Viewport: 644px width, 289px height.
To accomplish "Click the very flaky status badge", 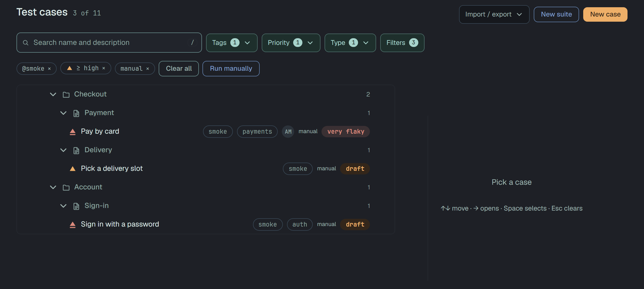I will click(346, 132).
